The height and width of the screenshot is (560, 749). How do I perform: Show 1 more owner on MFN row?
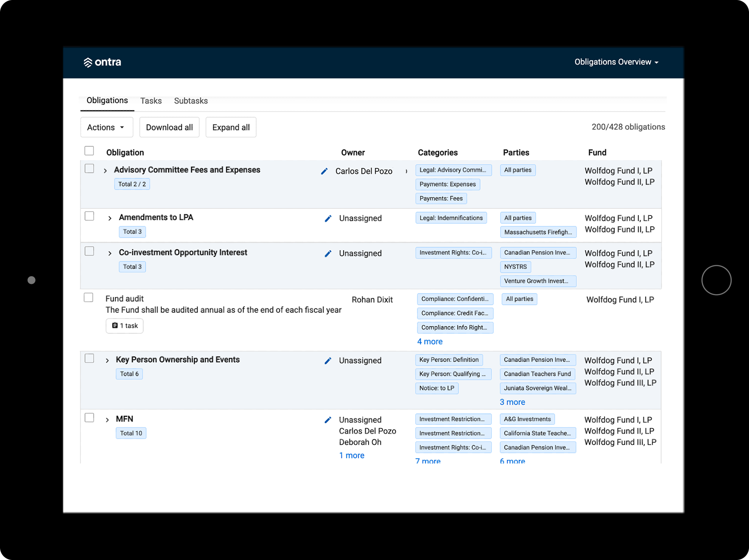352,455
